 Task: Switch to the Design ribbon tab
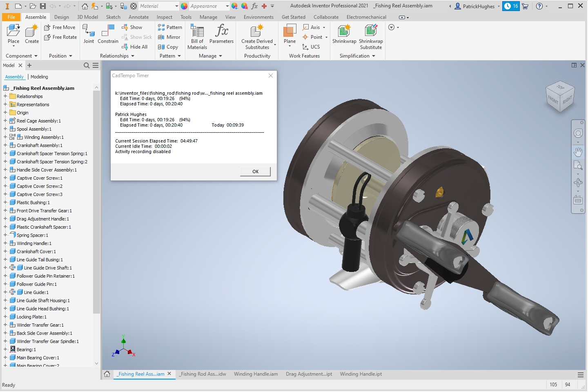62,17
